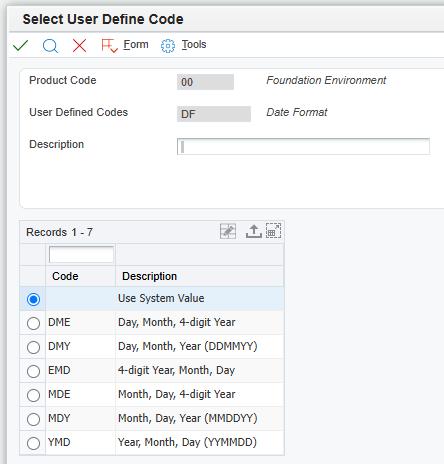Select the MDE radio button
Image resolution: width=444 pixels, height=464 pixels.
(33, 395)
